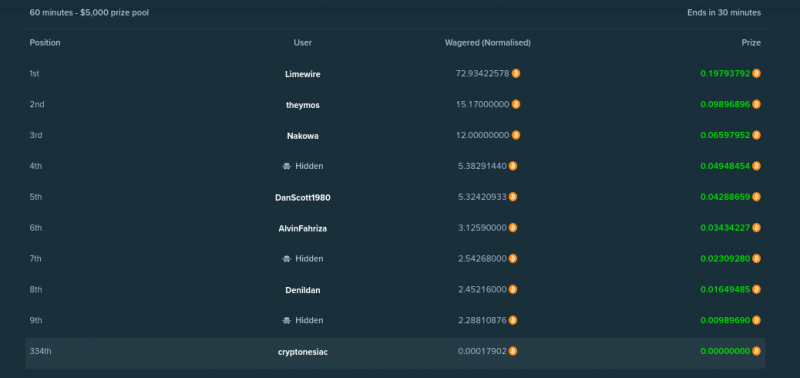Select the 7th position cell
Viewport: 800px width, 378px height.
tap(36, 259)
